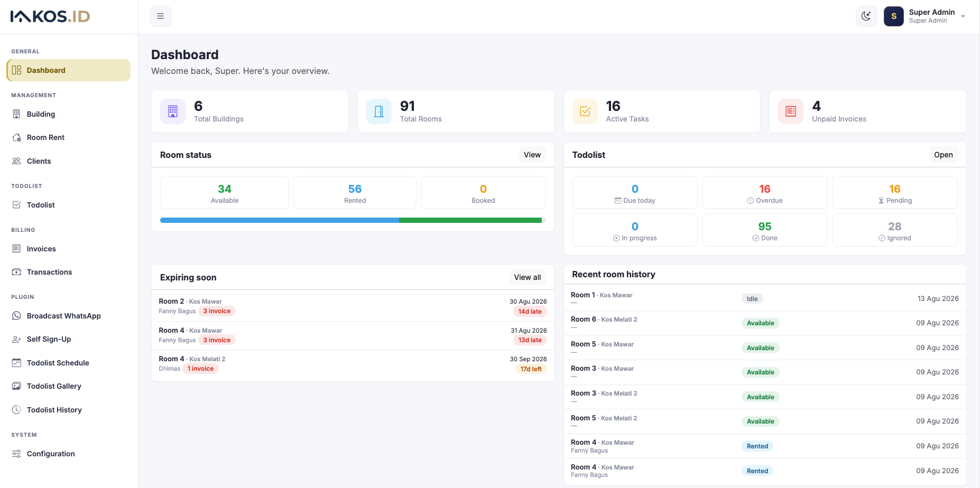Screen dimensions: 980x488
Task: Navigate to Clients
Action: (x=69, y=161)
